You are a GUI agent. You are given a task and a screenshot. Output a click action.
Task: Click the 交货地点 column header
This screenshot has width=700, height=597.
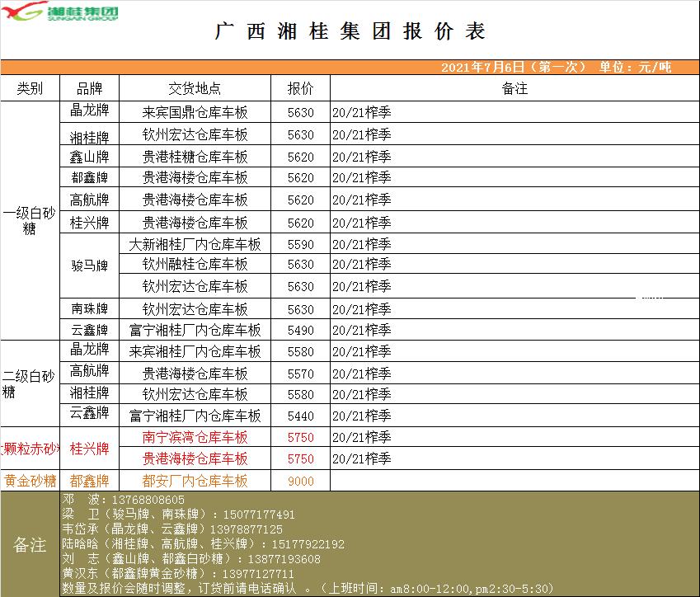click(x=195, y=88)
